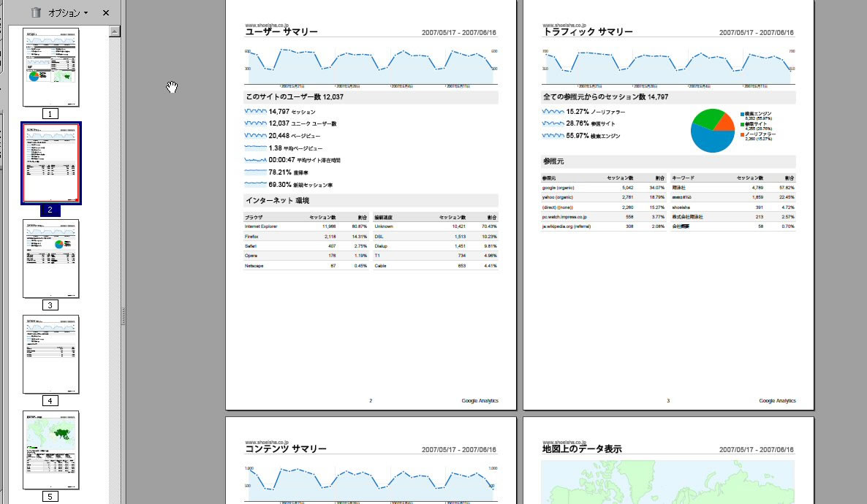
Task: Click the trash icon in thumbnails panel
Action: click(36, 13)
